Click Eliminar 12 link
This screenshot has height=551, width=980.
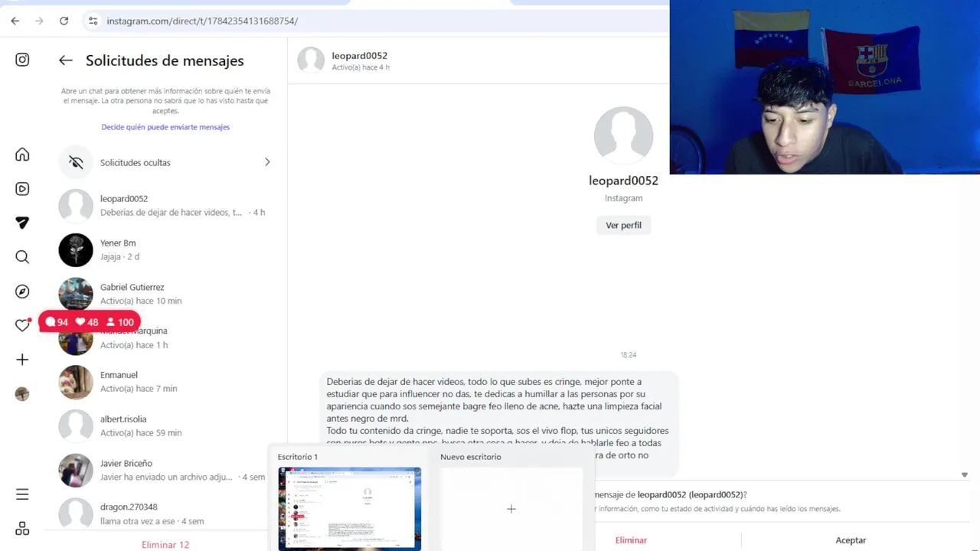pos(165,545)
